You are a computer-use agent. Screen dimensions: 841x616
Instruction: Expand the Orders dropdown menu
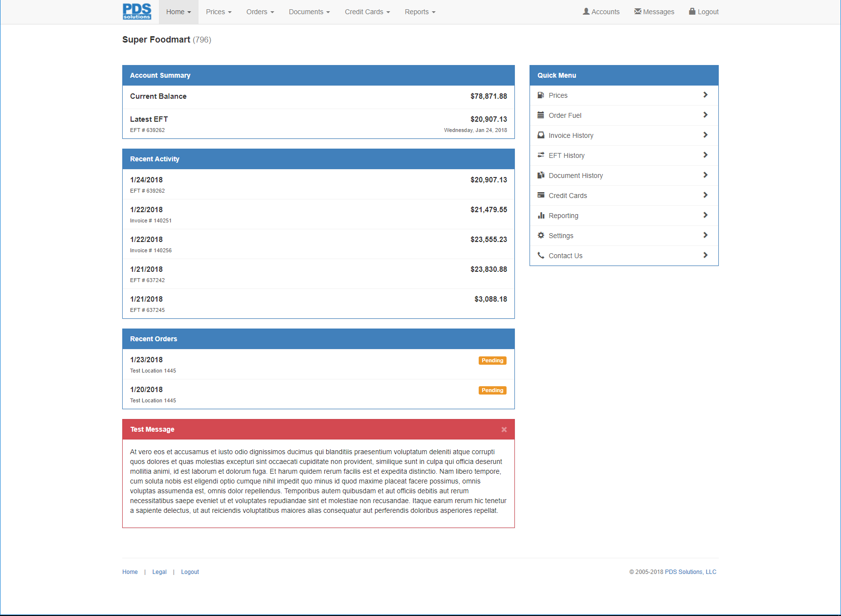pos(260,12)
